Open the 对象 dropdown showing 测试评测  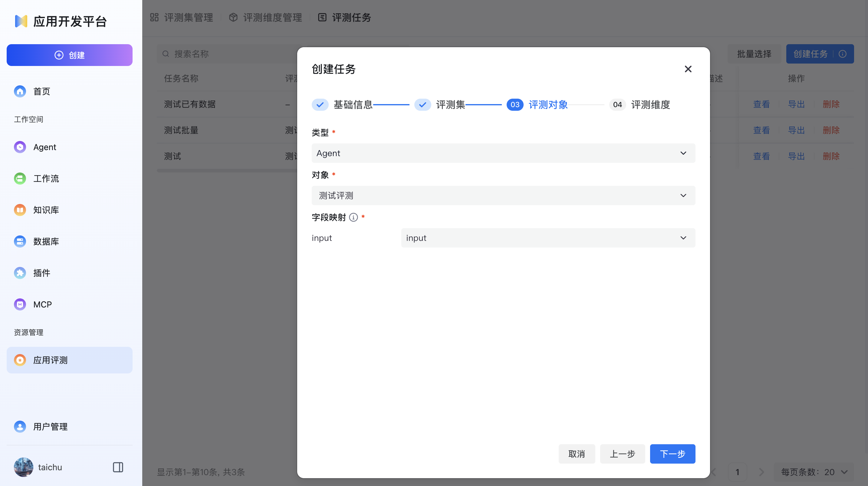coord(503,195)
